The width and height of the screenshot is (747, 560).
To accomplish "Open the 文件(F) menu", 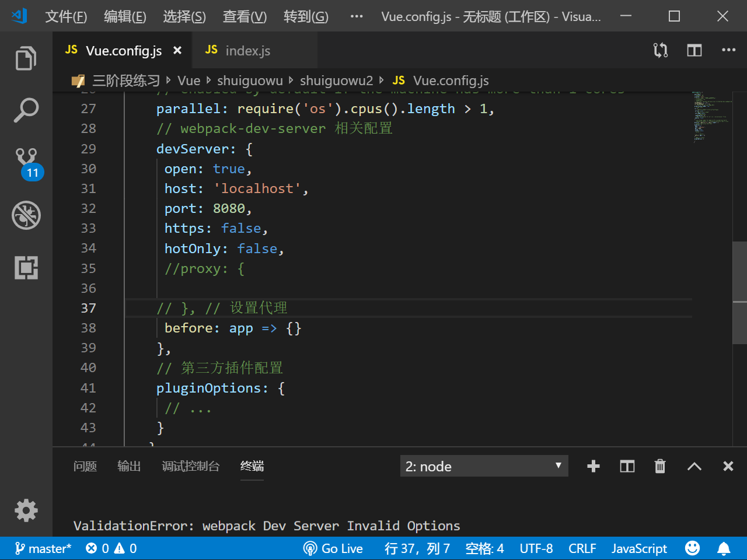I will click(x=66, y=16).
